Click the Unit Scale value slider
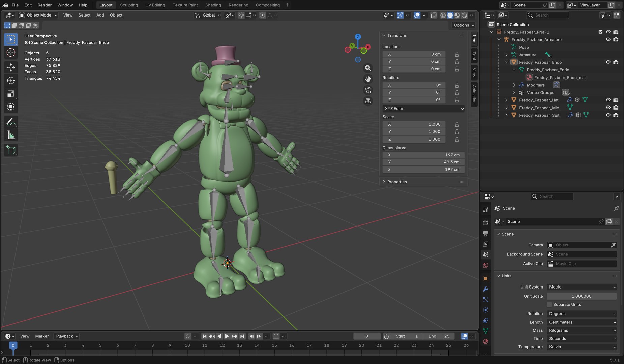This screenshot has width=624, height=364. pyautogui.click(x=582, y=296)
